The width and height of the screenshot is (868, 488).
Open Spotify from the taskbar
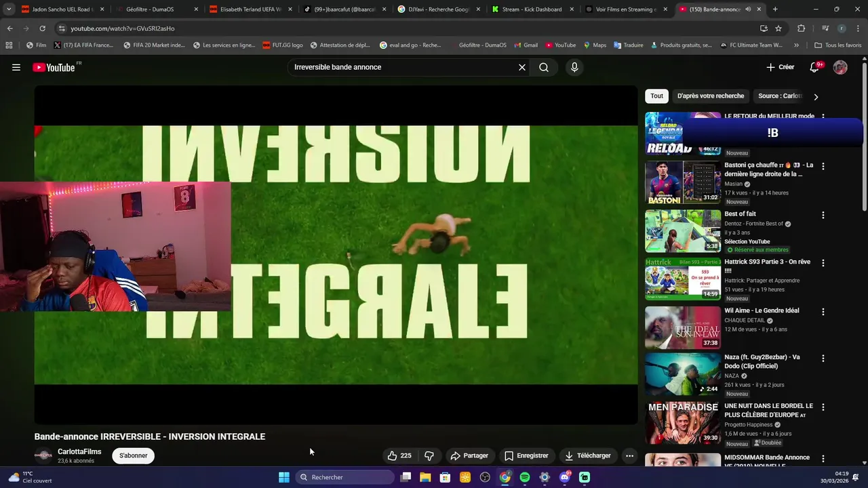tap(525, 477)
